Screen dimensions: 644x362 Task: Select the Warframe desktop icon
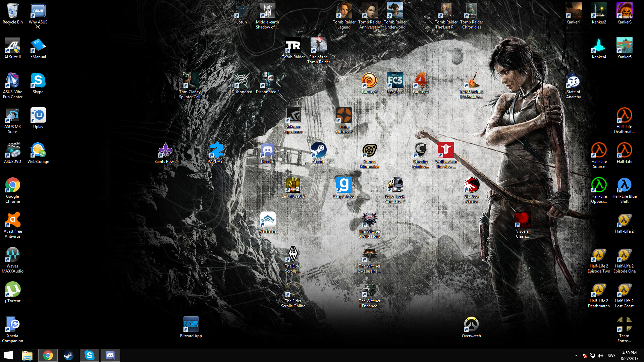(x=267, y=220)
